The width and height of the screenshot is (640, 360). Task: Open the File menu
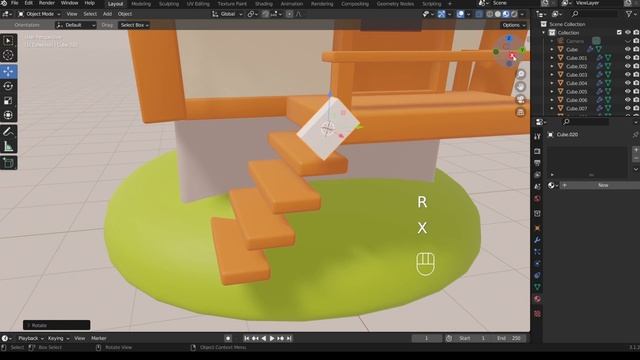[15, 3]
